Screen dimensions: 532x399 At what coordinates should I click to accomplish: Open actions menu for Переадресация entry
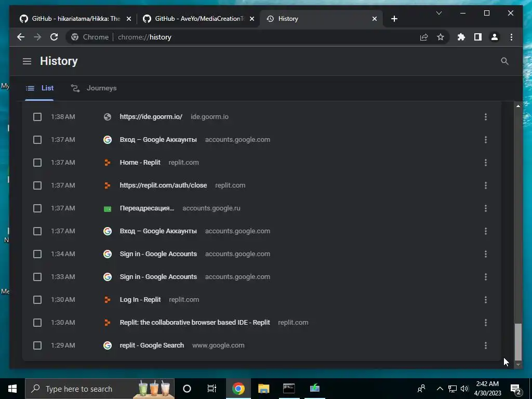click(486, 208)
